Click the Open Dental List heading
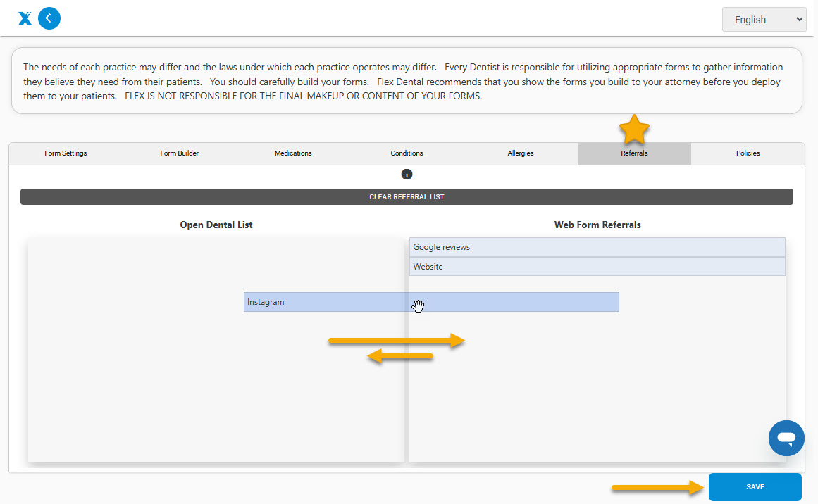 coord(216,225)
